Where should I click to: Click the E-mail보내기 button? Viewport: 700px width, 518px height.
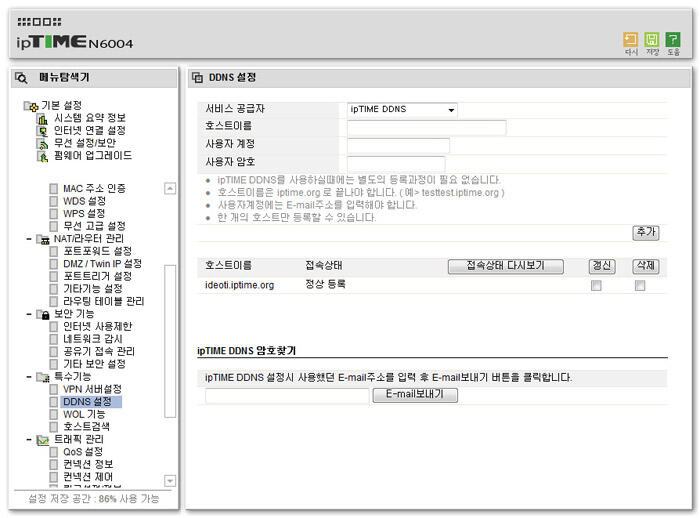click(415, 395)
